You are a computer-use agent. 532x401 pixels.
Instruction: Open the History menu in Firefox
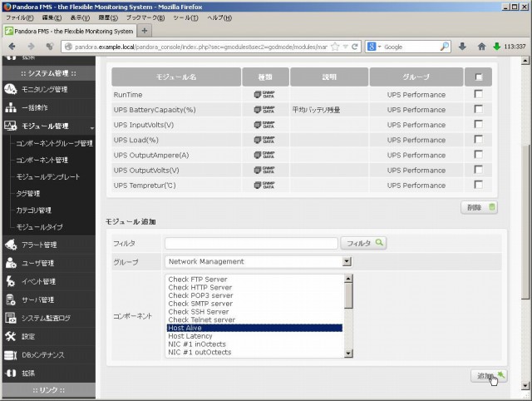coord(108,17)
